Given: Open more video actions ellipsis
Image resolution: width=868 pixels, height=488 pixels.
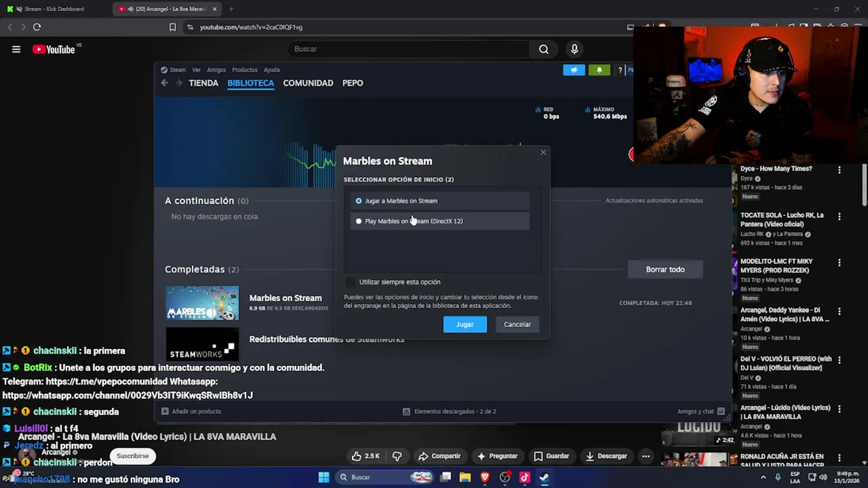Looking at the screenshot, I should pyautogui.click(x=646, y=456).
